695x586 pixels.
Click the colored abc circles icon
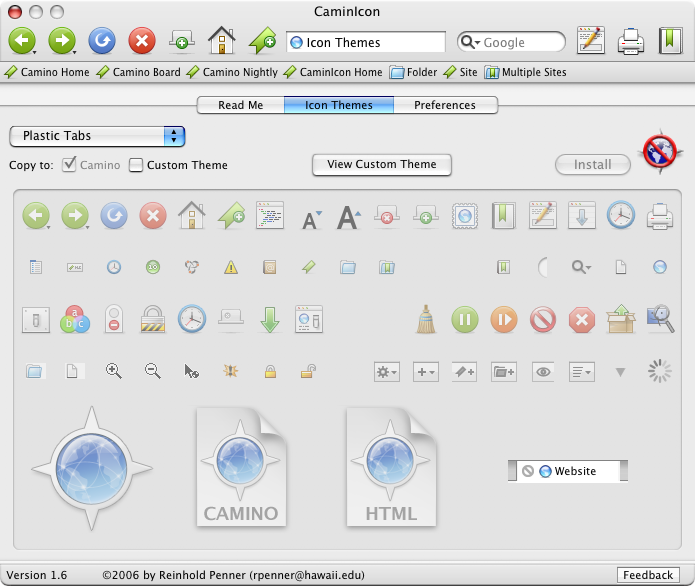(x=75, y=319)
